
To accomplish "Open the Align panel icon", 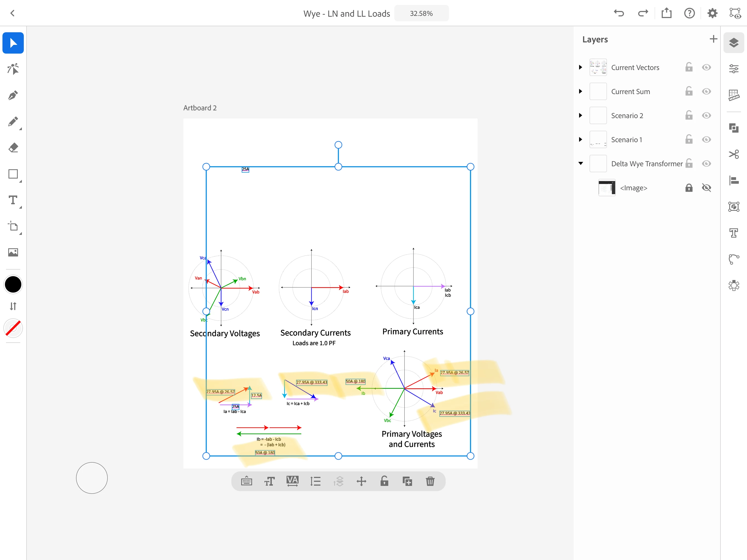I will point(734,180).
